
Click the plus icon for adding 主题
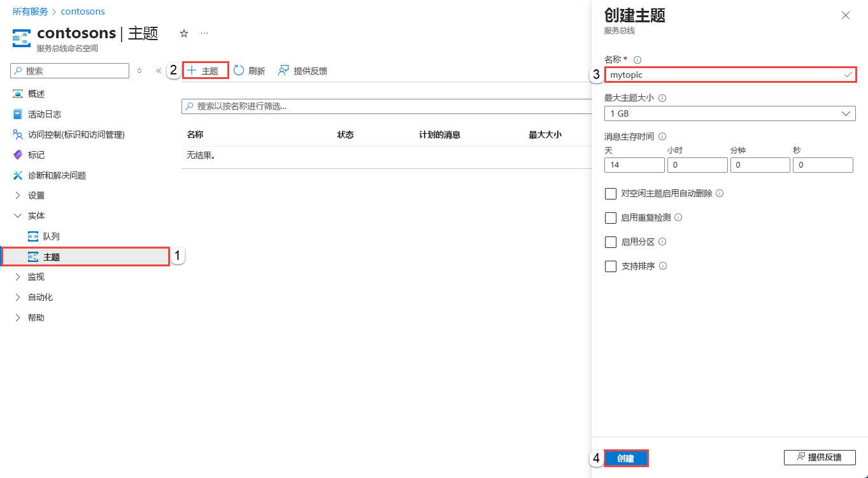(x=192, y=71)
